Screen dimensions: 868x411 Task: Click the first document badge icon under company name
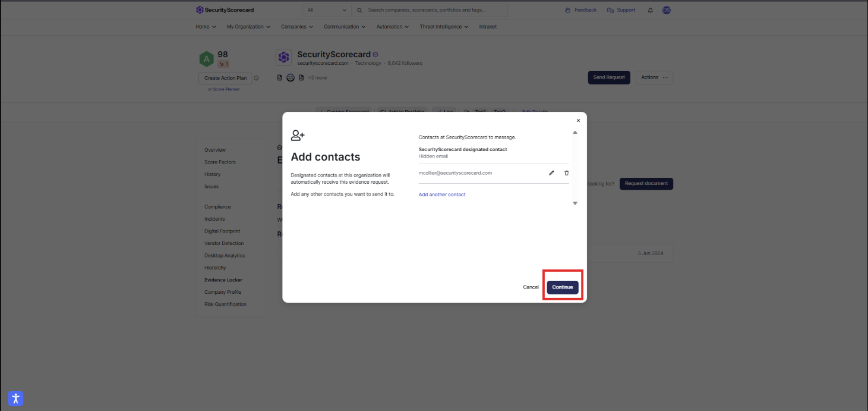280,77
